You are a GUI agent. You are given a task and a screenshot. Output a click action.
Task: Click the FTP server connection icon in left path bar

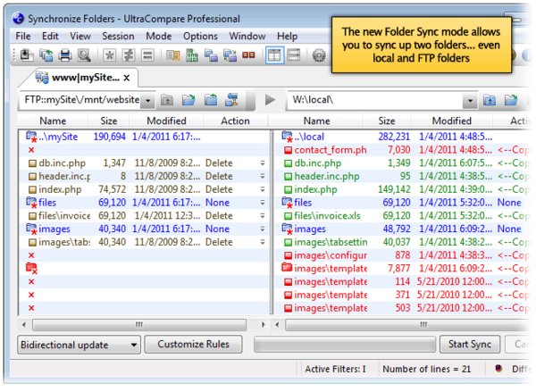coord(232,100)
